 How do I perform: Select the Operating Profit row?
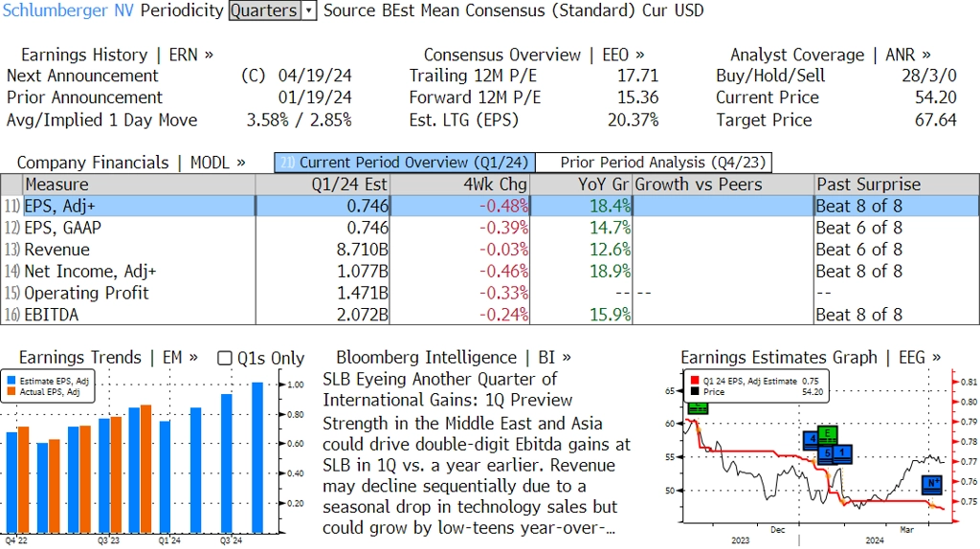coord(489,293)
